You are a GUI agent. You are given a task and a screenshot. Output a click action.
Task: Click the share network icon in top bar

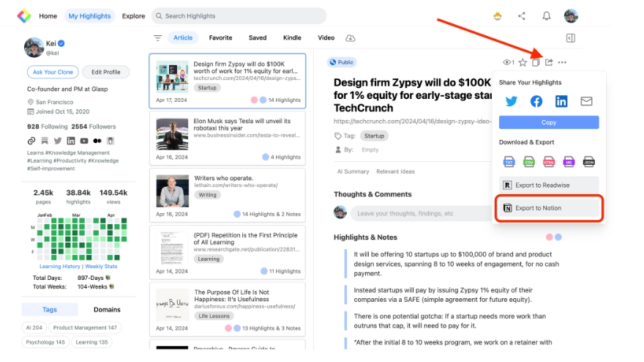point(522,16)
